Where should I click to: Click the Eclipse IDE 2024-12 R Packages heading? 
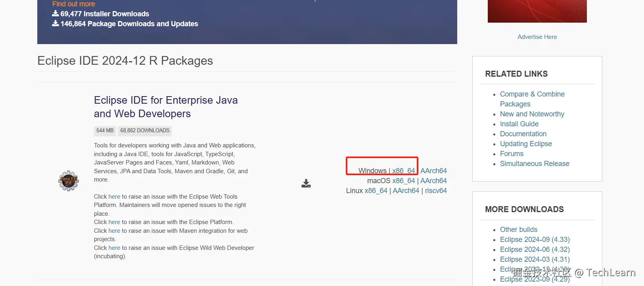click(x=125, y=61)
